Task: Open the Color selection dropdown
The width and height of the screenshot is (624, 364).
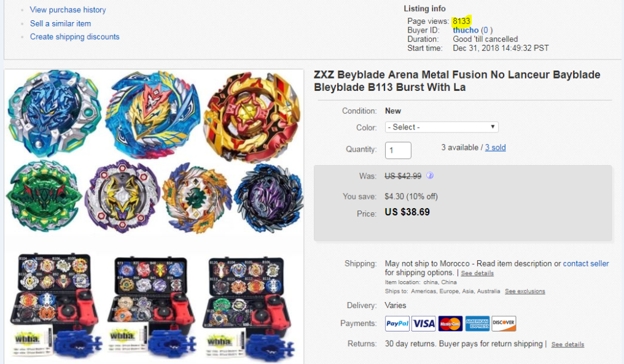Action: tap(440, 126)
